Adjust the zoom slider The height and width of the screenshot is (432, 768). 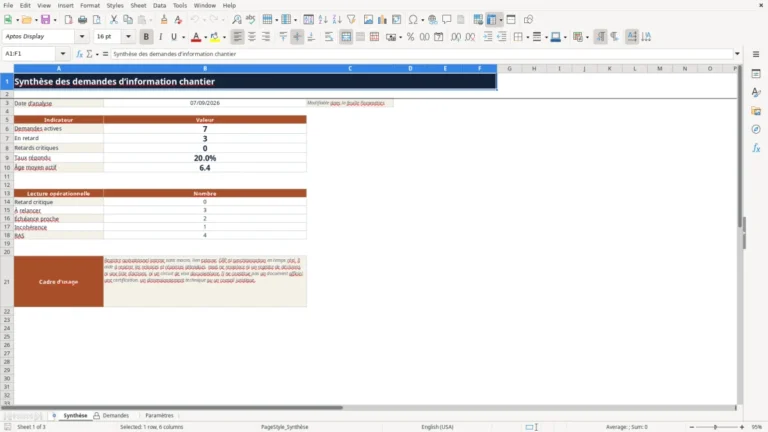tap(715, 427)
